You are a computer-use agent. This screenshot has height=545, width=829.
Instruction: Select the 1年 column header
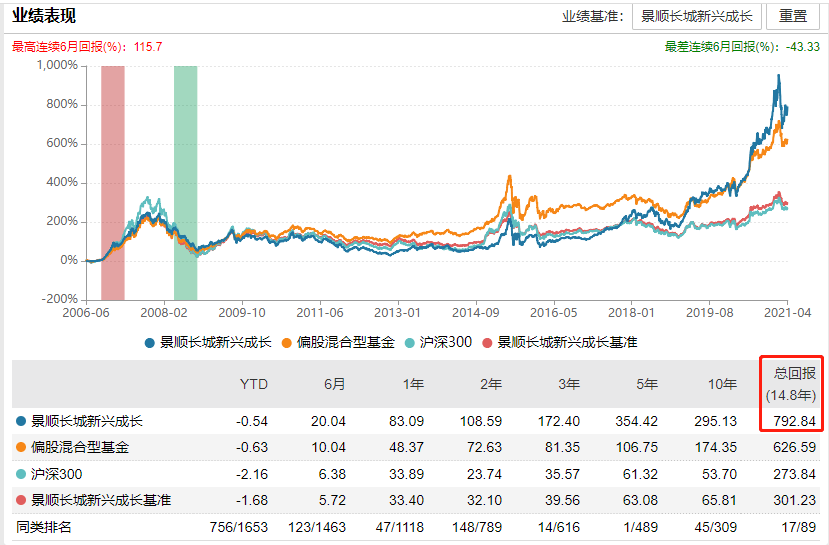(410, 383)
